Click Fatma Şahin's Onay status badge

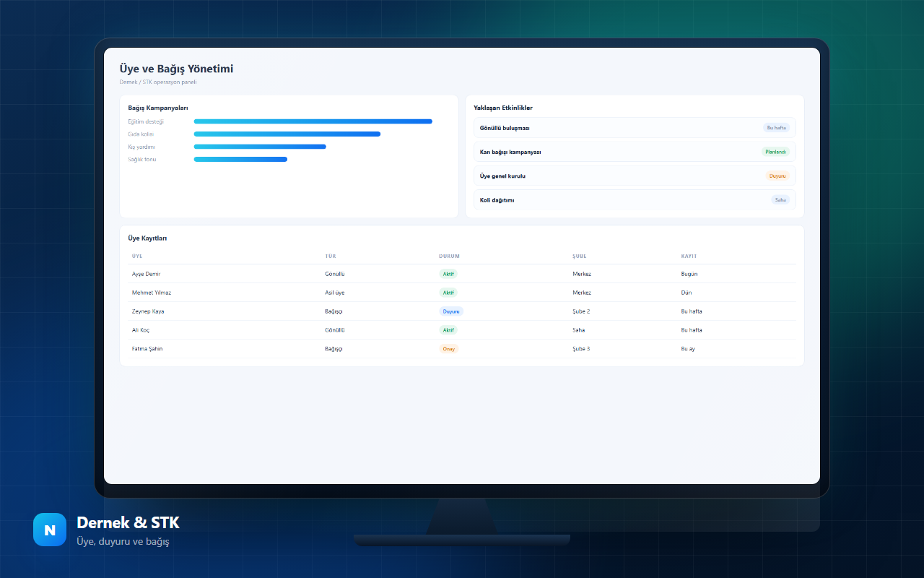[448, 349]
